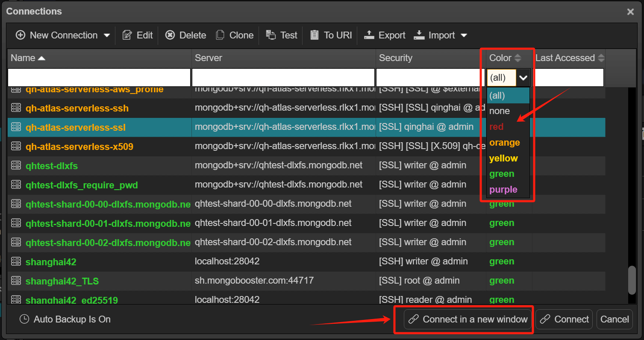This screenshot has height=340, width=644.
Task: Click the [SSL] root @ admin security cell
Action: [431, 281]
